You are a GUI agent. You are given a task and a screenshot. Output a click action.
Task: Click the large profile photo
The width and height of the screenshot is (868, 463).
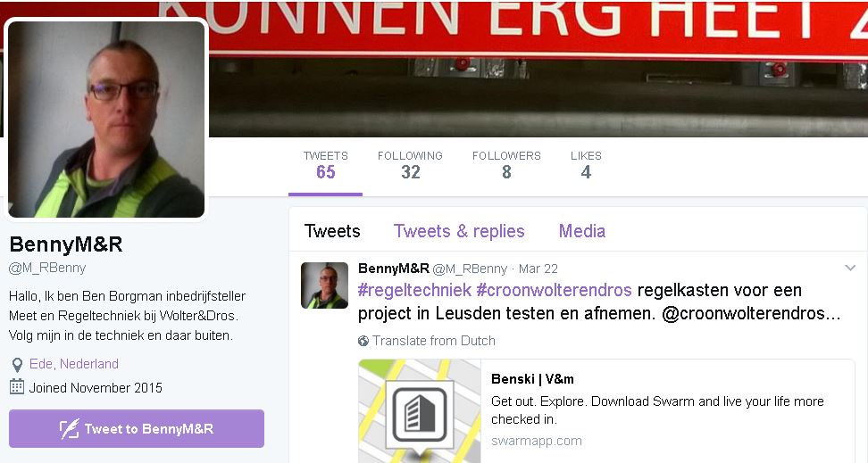point(106,119)
